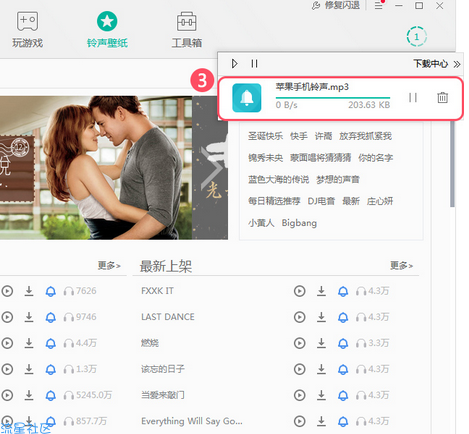Select the 庄心妍 tag
469x434 pixels.
pos(380,201)
